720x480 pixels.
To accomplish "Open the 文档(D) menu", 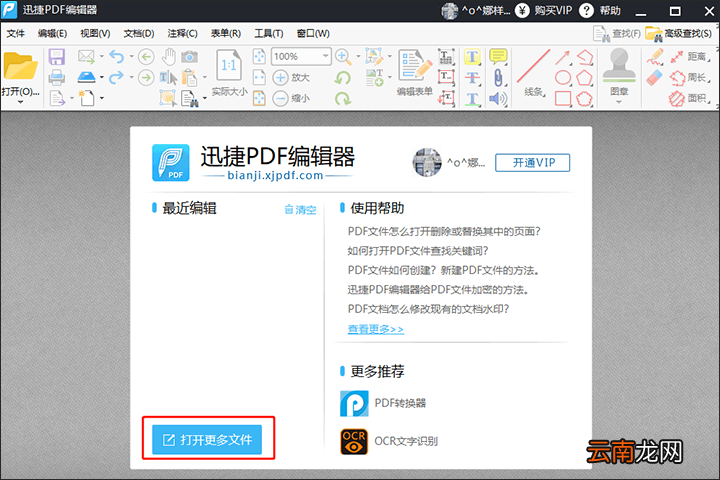I will (x=139, y=34).
